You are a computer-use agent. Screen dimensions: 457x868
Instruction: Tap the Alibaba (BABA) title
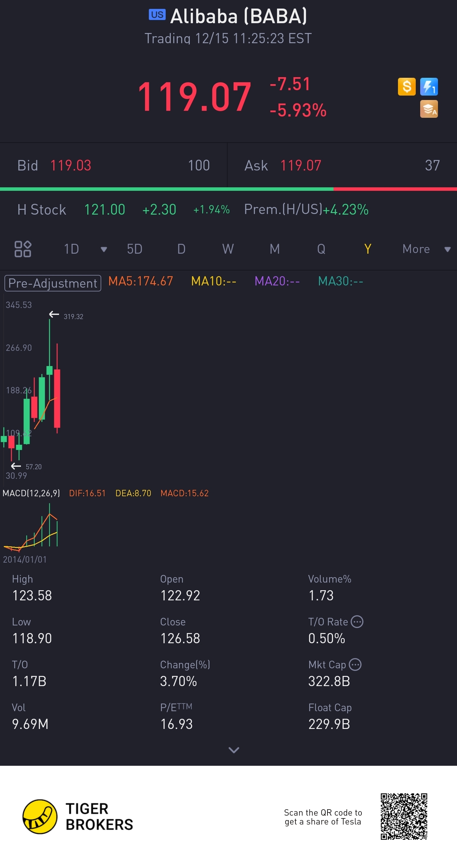pyautogui.click(x=238, y=16)
